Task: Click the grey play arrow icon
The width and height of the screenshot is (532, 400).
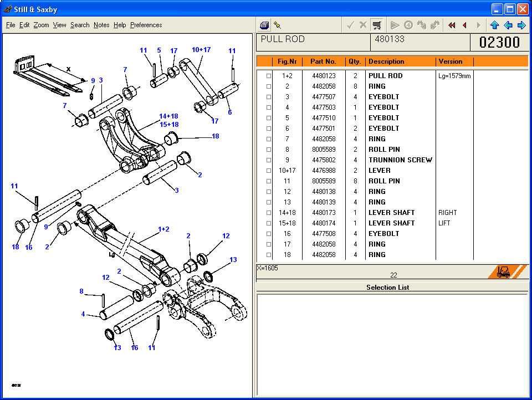Action: point(394,25)
